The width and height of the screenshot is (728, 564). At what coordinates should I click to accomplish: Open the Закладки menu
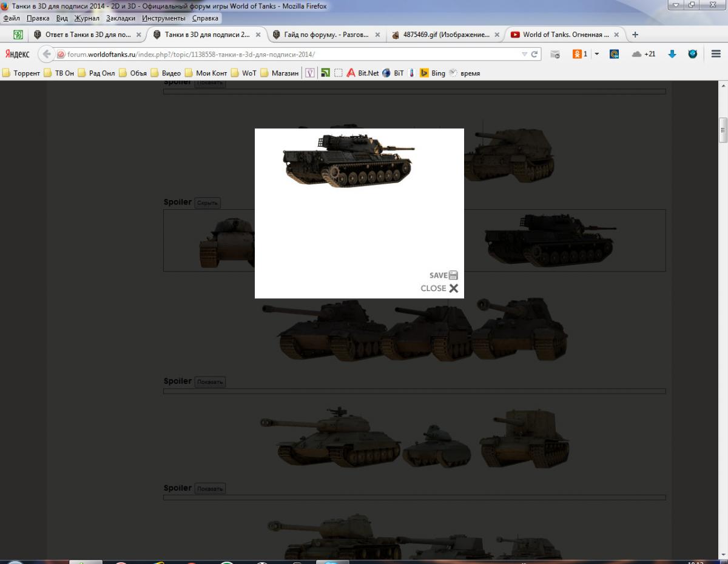click(121, 18)
